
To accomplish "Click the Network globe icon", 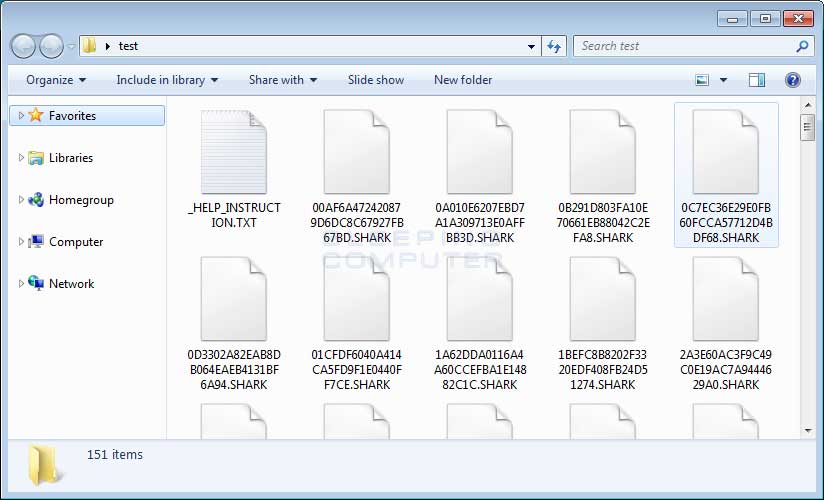I will click(x=36, y=283).
